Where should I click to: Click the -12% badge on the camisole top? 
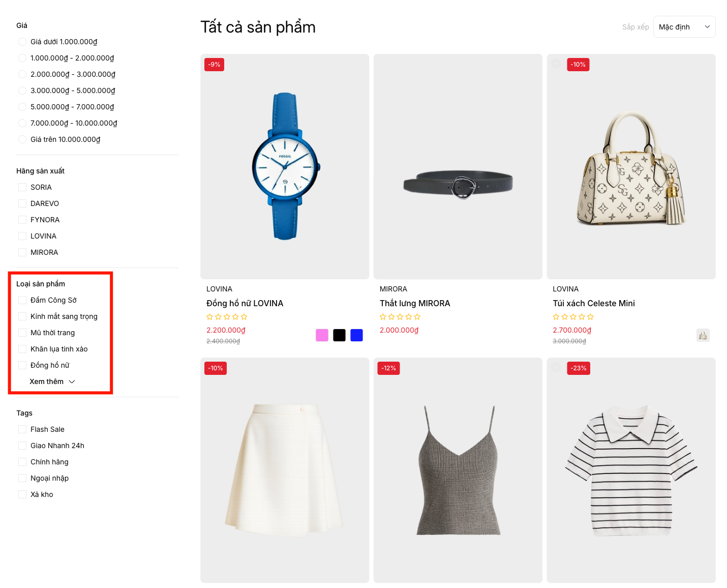pos(388,368)
